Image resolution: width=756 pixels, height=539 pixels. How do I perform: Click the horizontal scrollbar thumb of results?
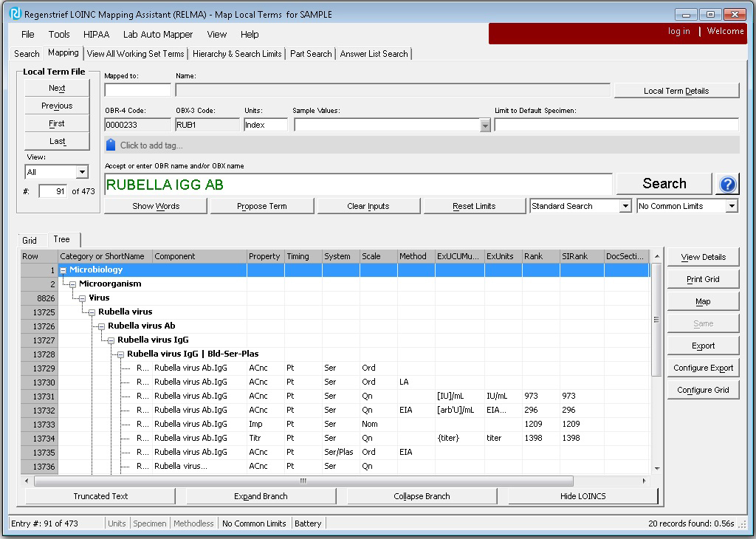pos(303,481)
